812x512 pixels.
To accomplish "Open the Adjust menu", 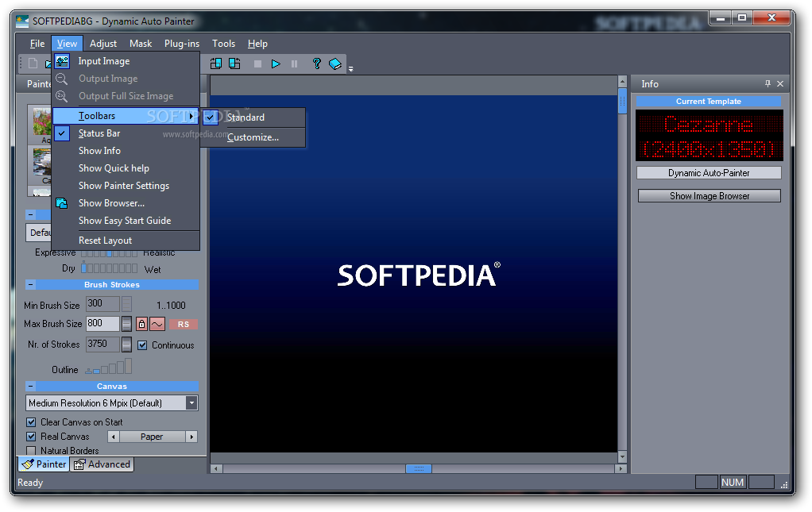I will coord(103,44).
